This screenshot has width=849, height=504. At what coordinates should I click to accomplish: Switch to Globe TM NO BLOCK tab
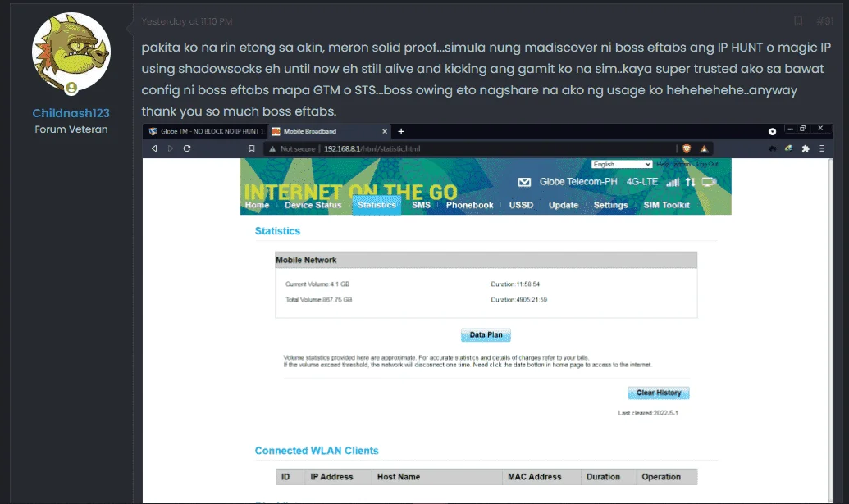coord(206,131)
